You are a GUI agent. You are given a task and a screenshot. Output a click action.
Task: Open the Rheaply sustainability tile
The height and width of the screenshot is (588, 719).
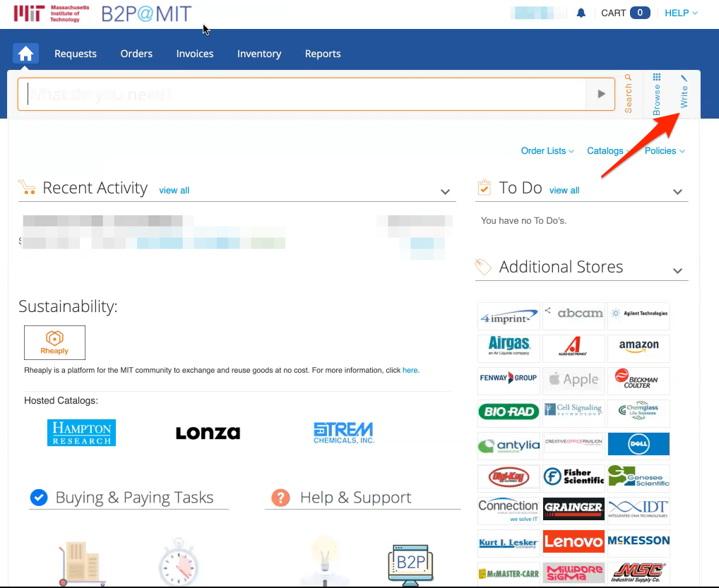[54, 343]
